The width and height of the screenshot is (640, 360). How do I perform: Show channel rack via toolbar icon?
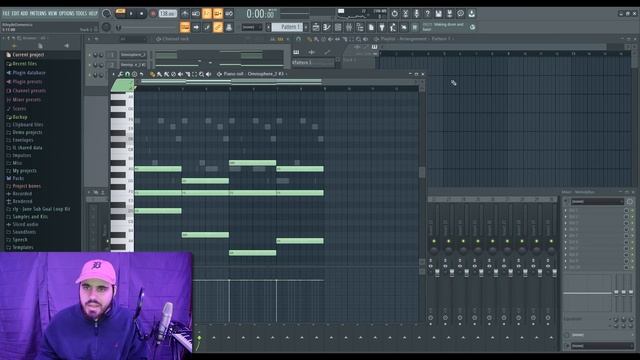338,27
